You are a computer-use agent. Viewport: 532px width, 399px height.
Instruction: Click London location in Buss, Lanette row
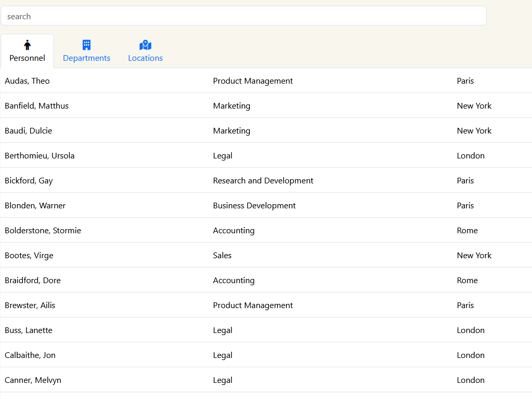471,330
